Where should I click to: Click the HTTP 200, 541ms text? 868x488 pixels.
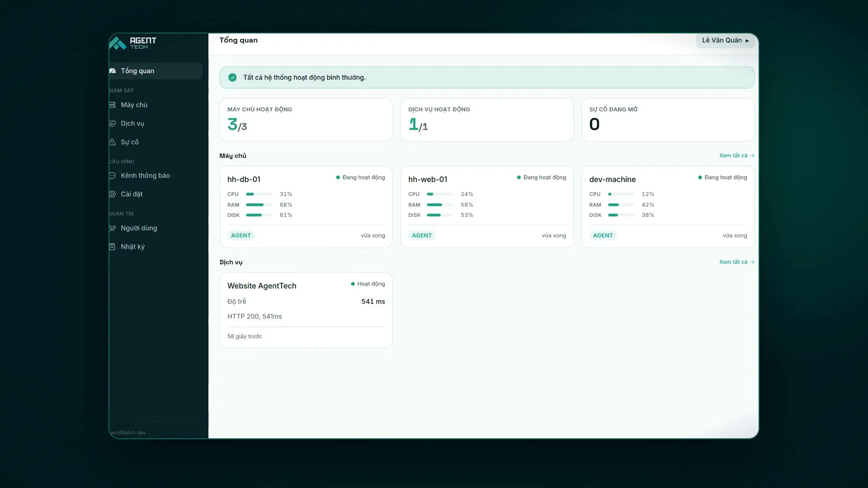[255, 316]
